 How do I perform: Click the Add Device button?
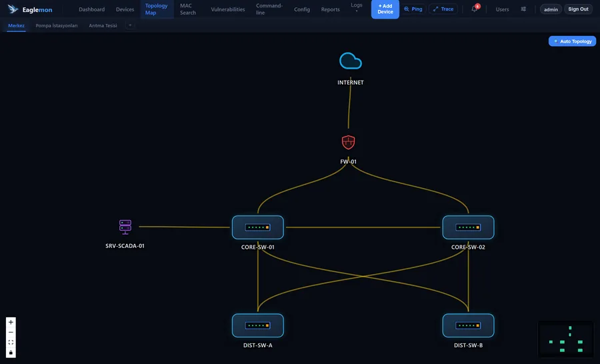pyautogui.click(x=385, y=9)
